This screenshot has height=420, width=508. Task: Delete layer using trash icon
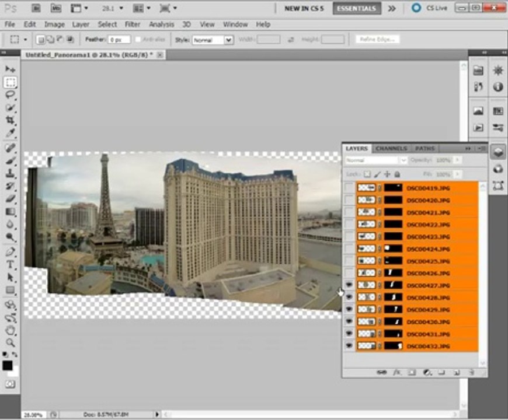click(472, 372)
